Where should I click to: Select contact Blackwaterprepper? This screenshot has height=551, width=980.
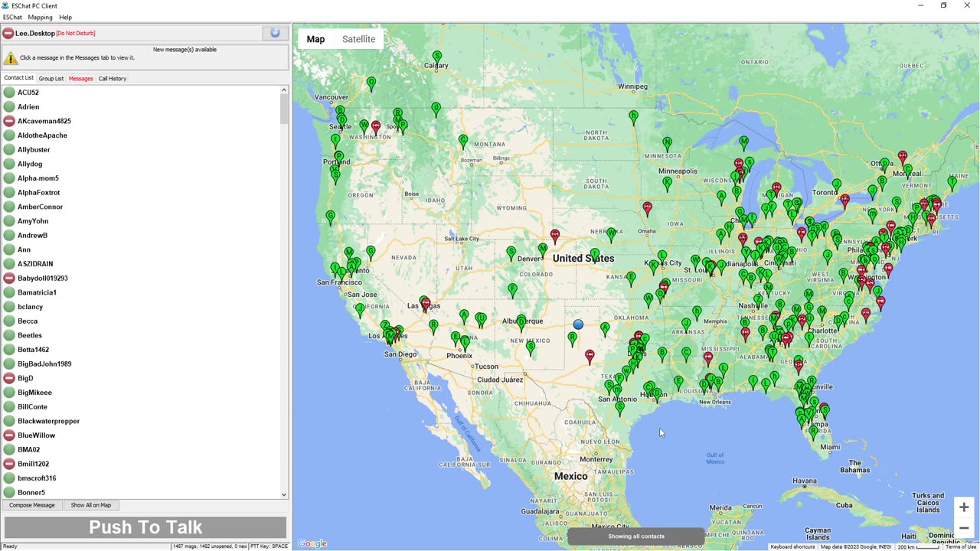48,421
